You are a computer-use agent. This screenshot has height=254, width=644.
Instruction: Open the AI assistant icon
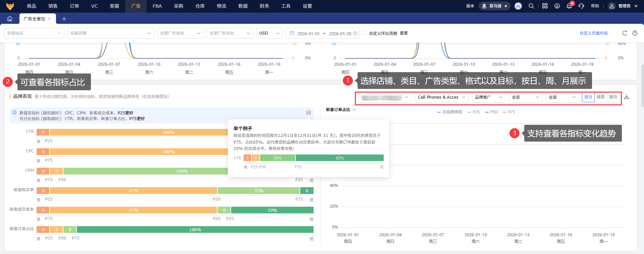[518, 6]
